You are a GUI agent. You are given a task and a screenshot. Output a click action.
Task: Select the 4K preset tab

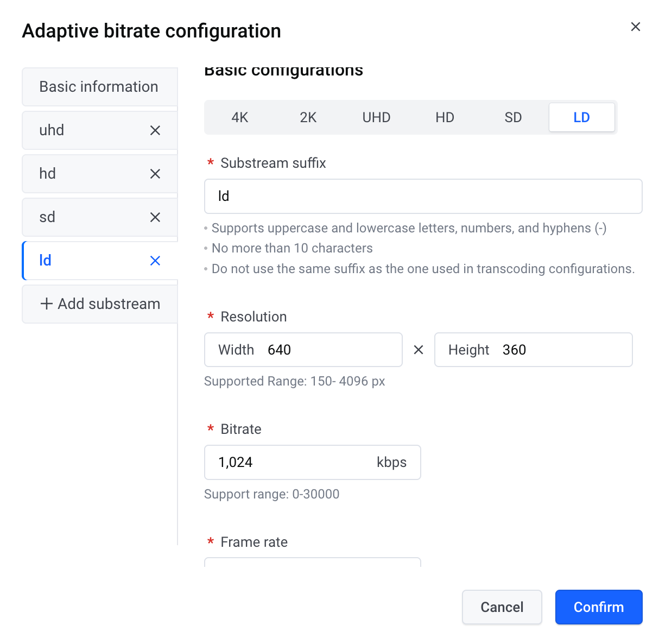point(240,117)
